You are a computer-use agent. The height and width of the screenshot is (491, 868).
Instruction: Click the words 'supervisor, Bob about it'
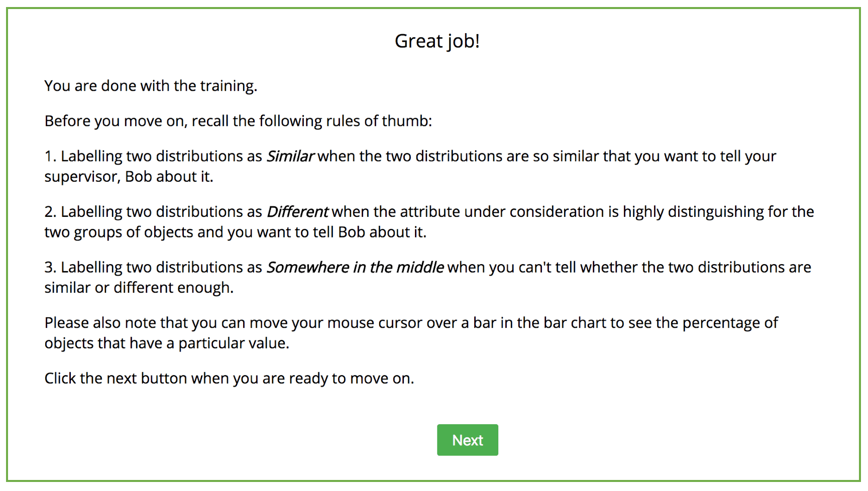[129, 177]
